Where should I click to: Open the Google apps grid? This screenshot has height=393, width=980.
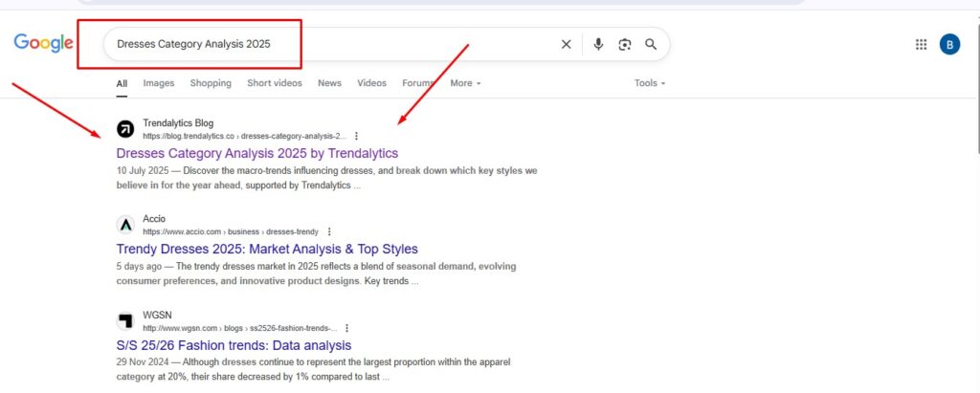(x=921, y=44)
